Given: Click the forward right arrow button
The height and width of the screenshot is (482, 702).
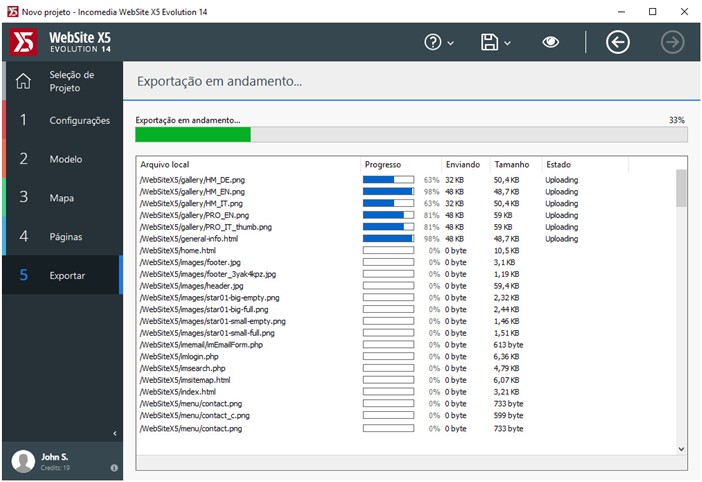Looking at the screenshot, I should (672, 42).
